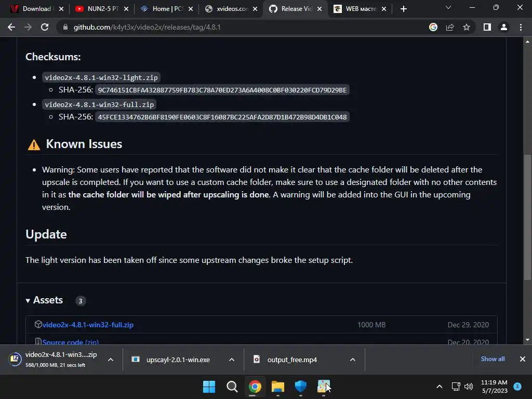
Task: Click the forward navigation arrow
Action: pyautogui.click(x=28, y=27)
